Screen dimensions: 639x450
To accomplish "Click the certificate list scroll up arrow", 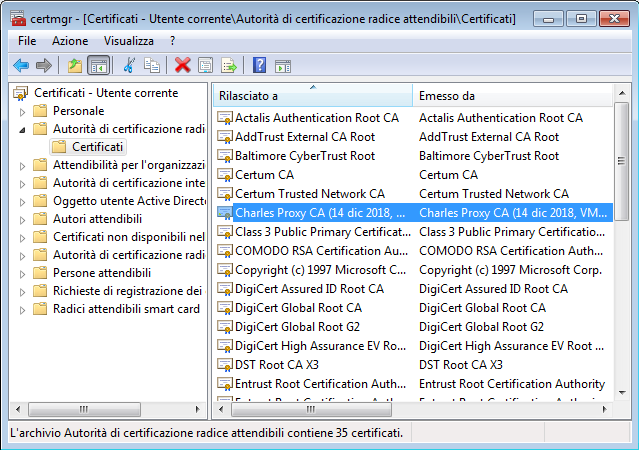I will 622,93.
